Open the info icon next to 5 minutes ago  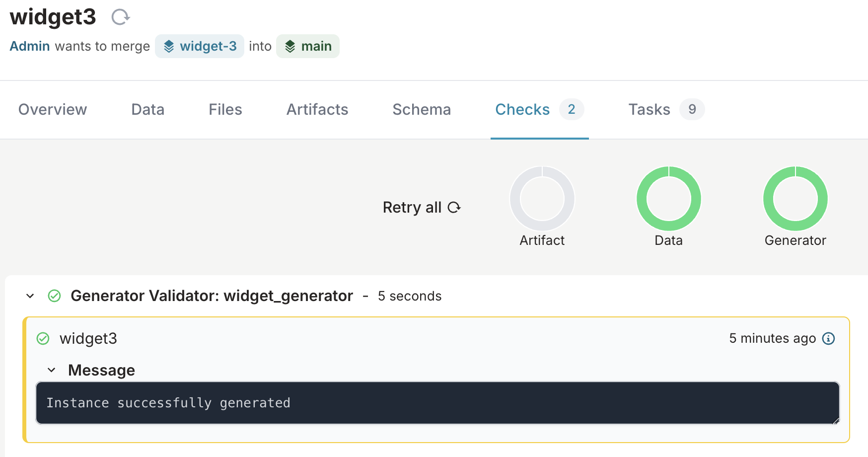(828, 338)
